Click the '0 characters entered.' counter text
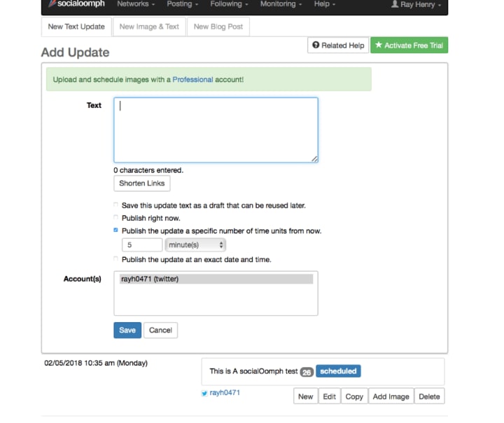504x423 pixels. pyautogui.click(x=148, y=170)
